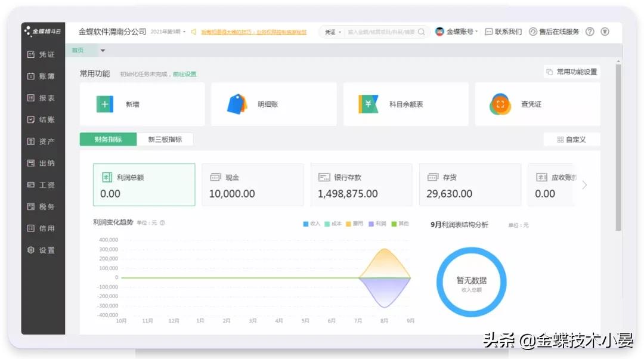644x359 pixels.
Task: Switch to the 新三板指标 tab
Action: (165, 139)
